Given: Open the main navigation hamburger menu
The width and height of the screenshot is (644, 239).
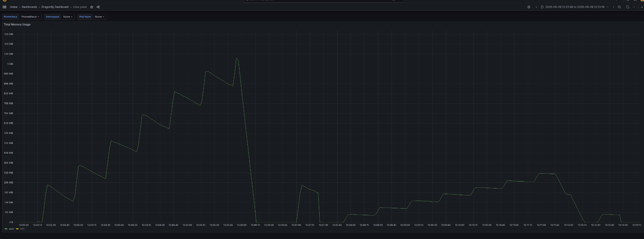Looking at the screenshot, I should (x=4, y=7).
